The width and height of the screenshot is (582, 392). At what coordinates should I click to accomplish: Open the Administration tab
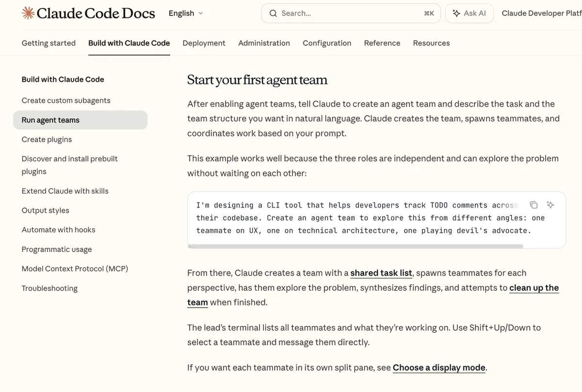coord(264,43)
